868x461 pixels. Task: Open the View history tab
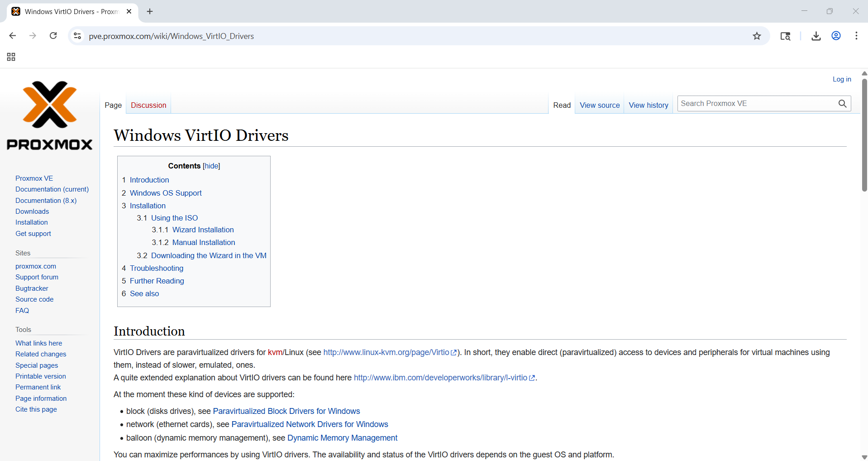point(649,105)
